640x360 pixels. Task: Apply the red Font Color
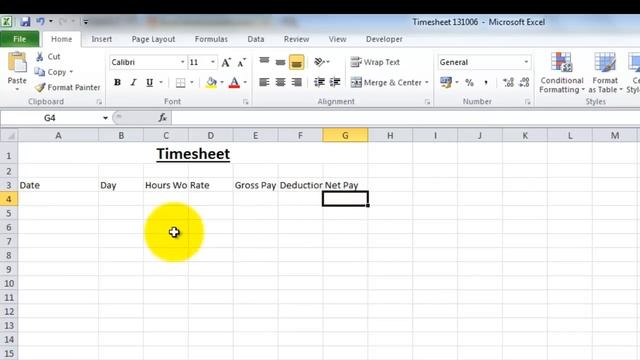click(x=234, y=82)
